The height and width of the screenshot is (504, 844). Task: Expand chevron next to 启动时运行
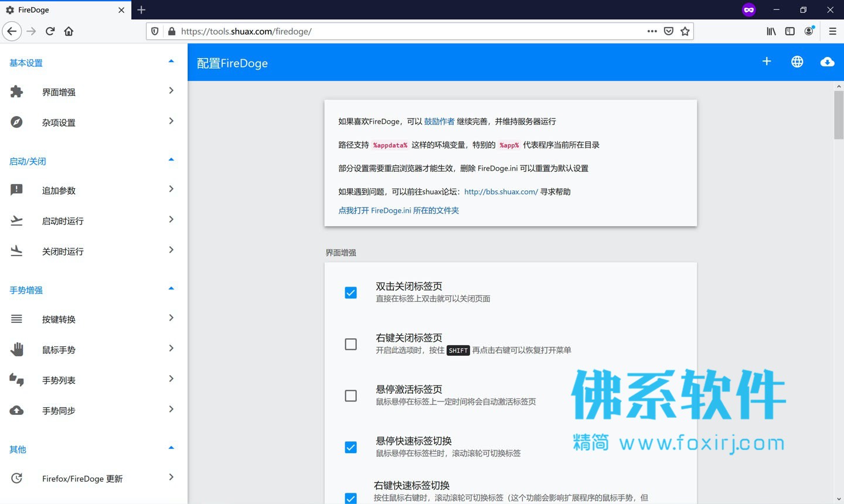coord(171,219)
